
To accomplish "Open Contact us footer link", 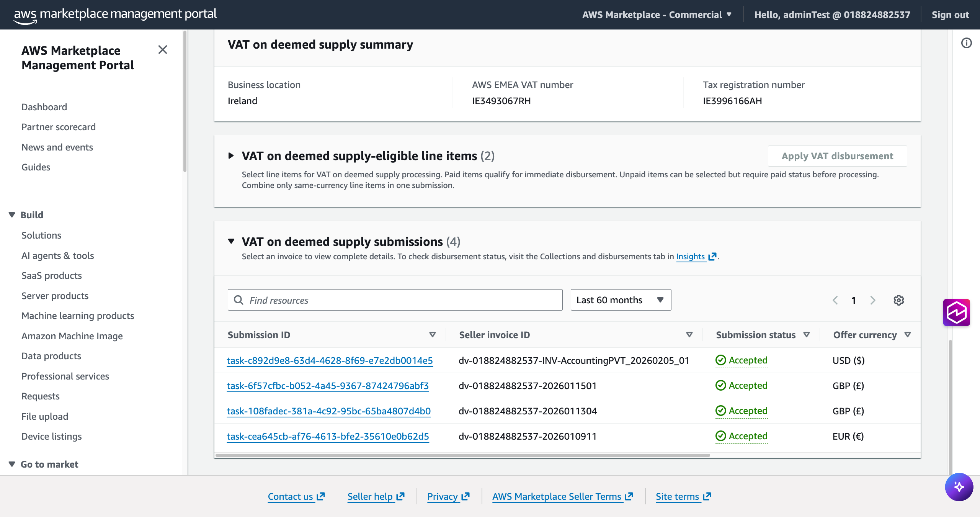I will point(290,496).
